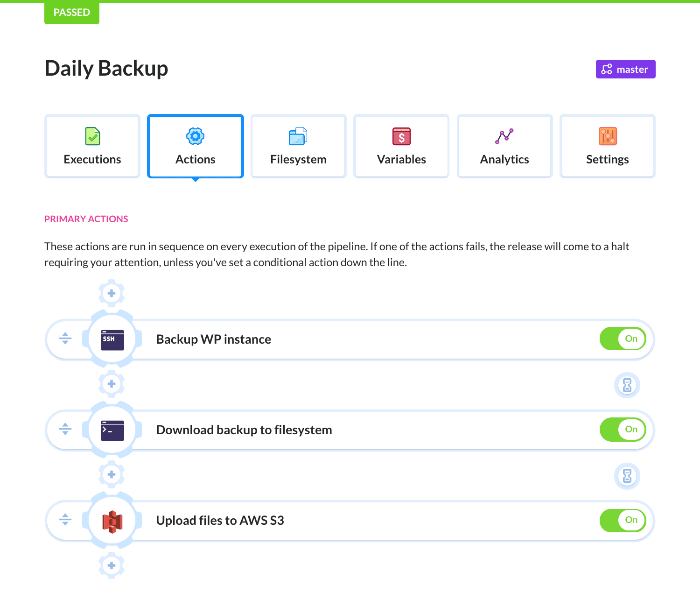The height and width of the screenshot is (607, 700).
Task: Click hourglass icon below Backup WP instance
Action: [x=627, y=385]
